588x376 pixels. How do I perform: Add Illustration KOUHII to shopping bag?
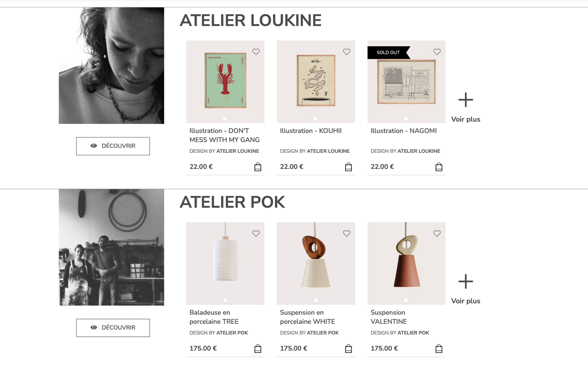[x=348, y=167]
